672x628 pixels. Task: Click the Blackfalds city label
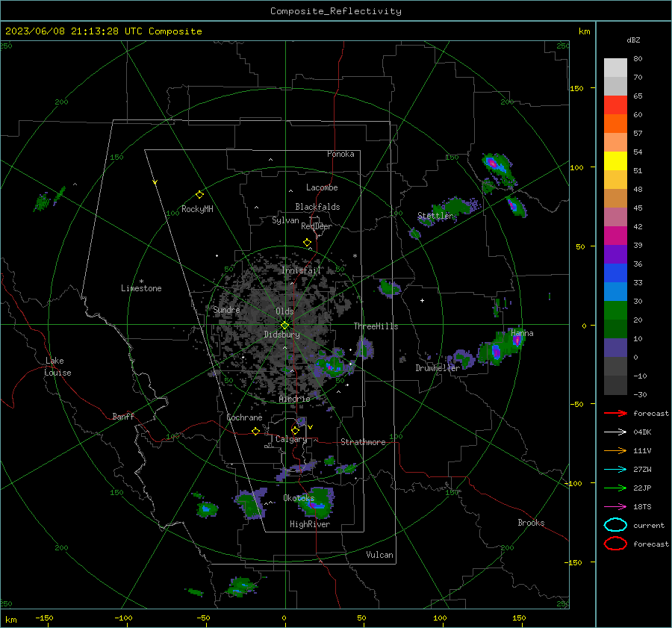(x=317, y=207)
